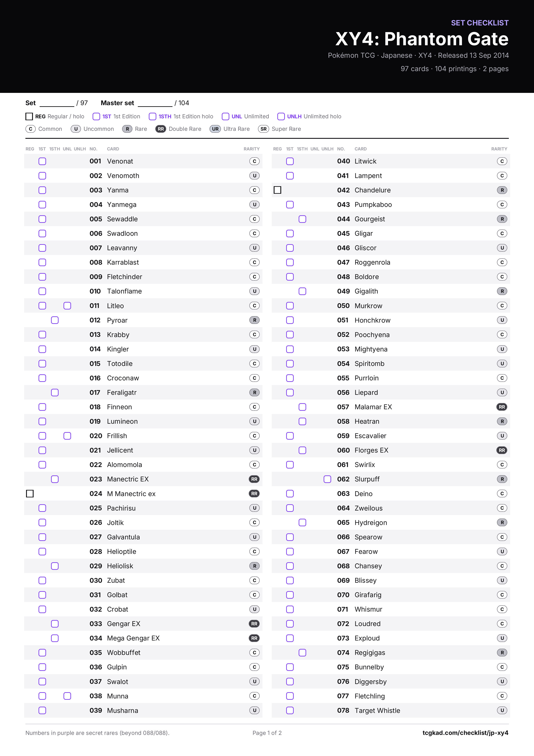Click the Master set count blank line
This screenshot has height=756, width=534.
tap(155, 103)
